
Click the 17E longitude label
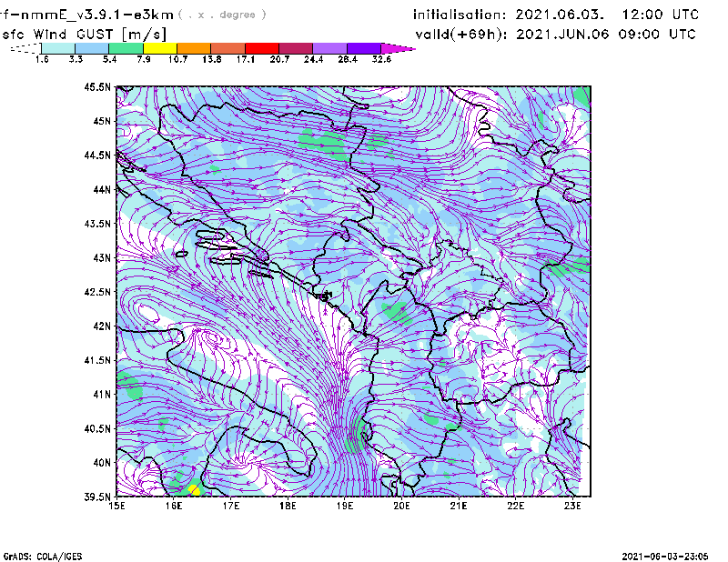point(231,506)
